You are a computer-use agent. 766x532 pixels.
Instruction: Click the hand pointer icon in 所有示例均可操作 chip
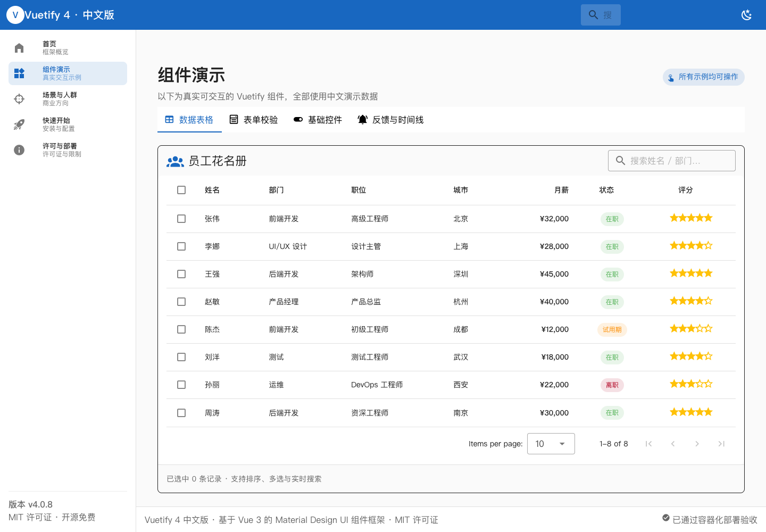coord(671,78)
